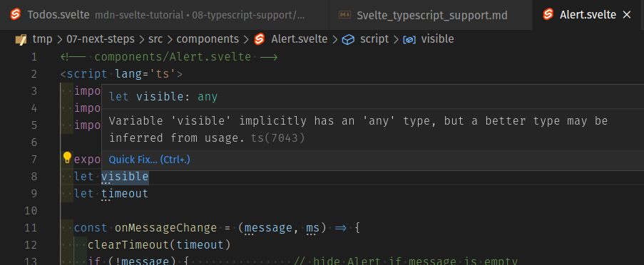Open the Alert.svelte breadcrumb segment
644x265 pixels.
click(x=300, y=39)
